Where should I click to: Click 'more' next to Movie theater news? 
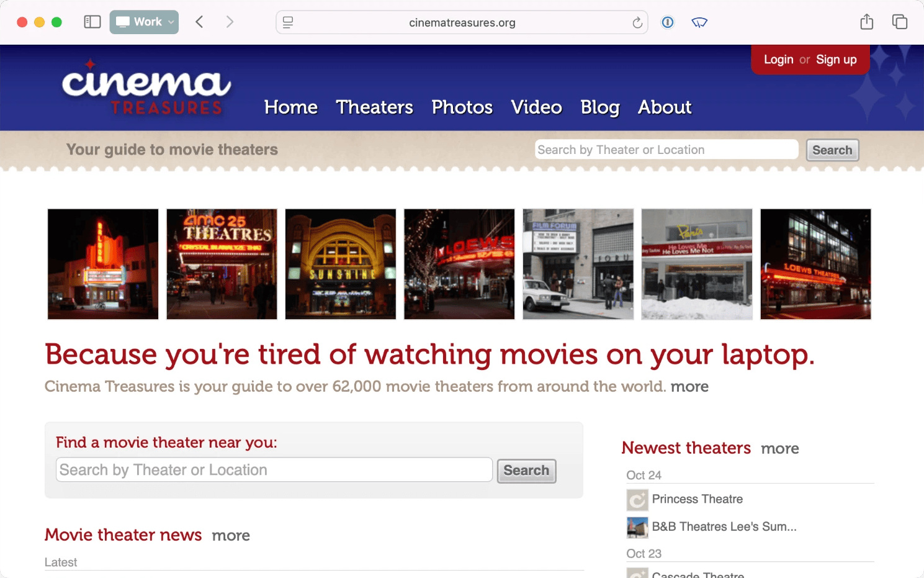231,536
